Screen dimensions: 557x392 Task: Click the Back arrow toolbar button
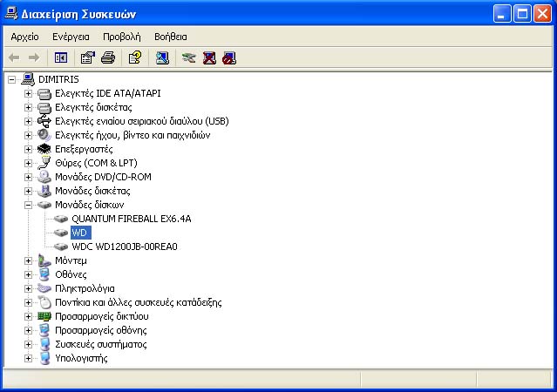coord(14,57)
